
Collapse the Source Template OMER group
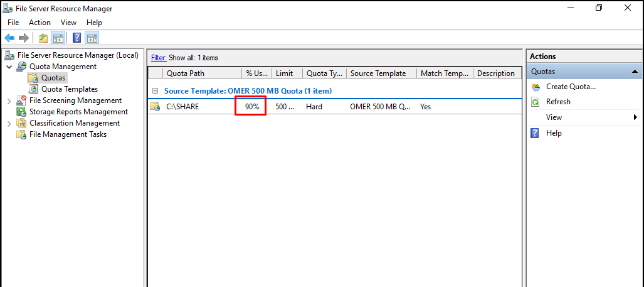(x=156, y=91)
